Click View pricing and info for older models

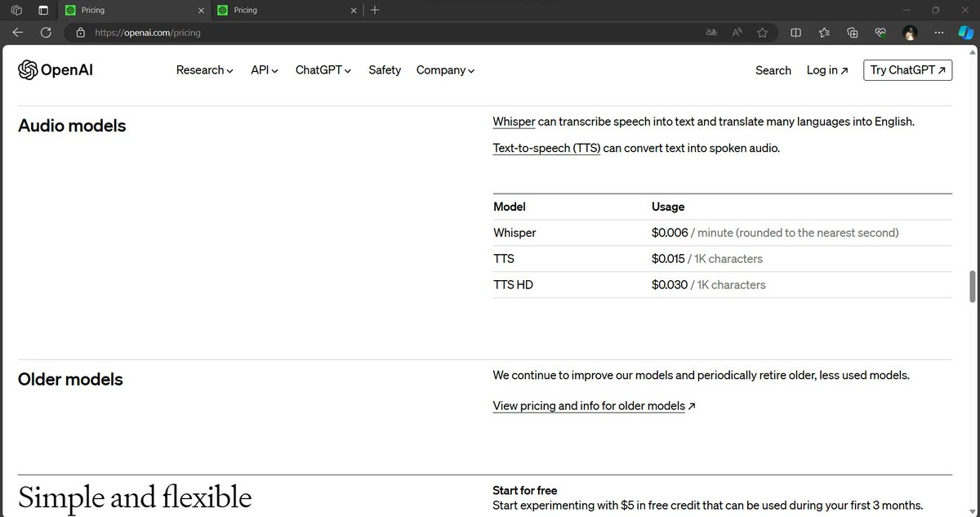point(588,405)
